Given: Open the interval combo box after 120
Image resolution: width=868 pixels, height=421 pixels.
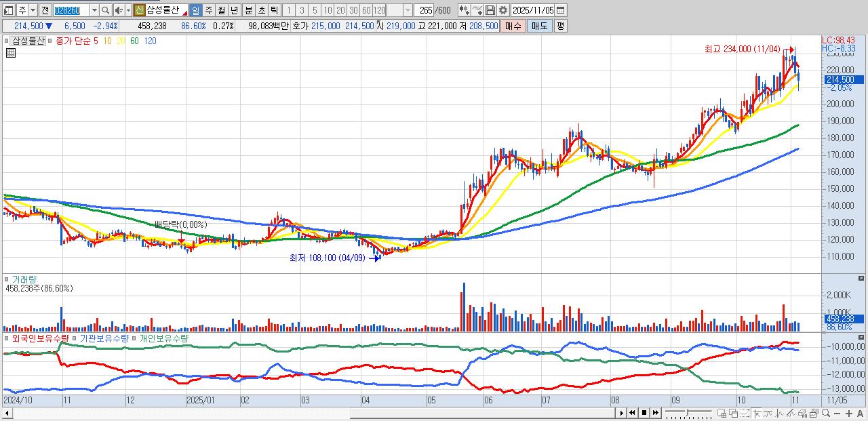Looking at the screenshot, I should (399, 10).
